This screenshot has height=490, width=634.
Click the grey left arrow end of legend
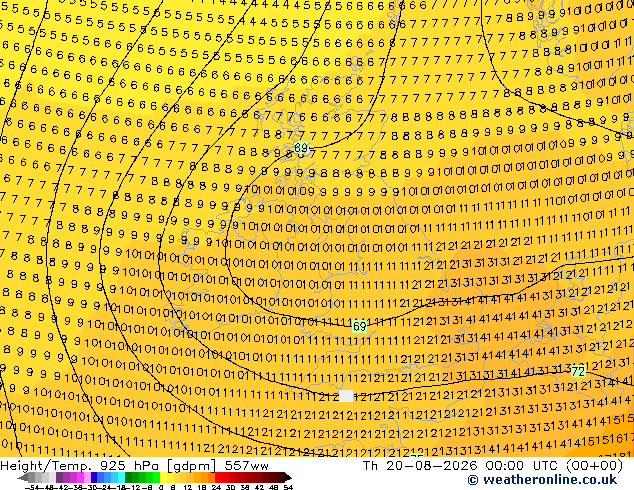click(x=23, y=477)
